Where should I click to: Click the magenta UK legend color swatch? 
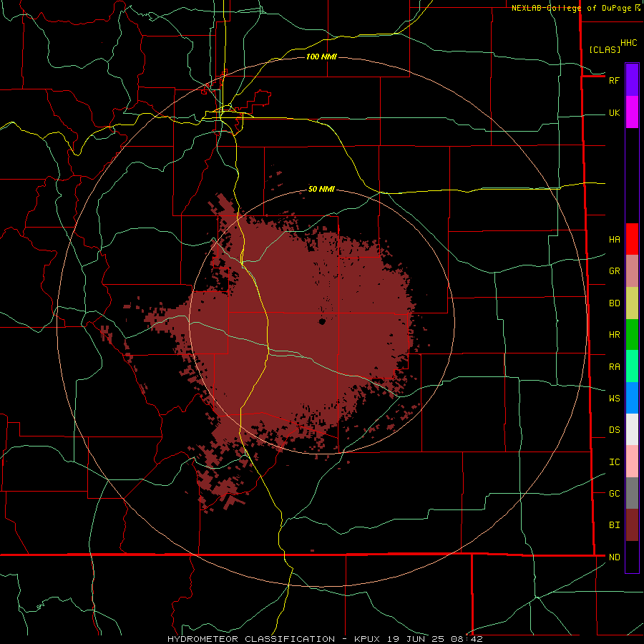coord(632,112)
